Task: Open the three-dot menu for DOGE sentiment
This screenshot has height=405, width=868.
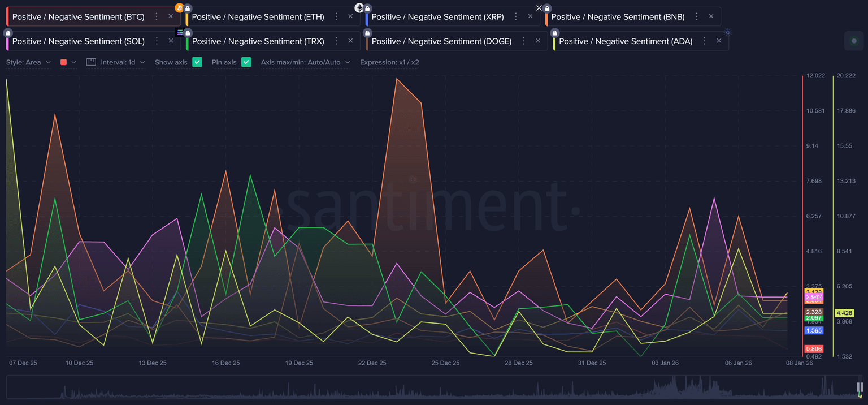Action: point(524,41)
